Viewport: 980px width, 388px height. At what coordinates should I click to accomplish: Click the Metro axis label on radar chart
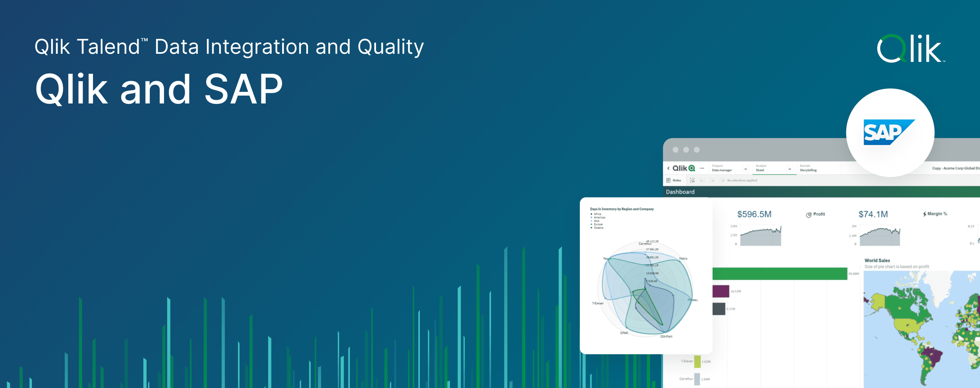[x=683, y=259]
